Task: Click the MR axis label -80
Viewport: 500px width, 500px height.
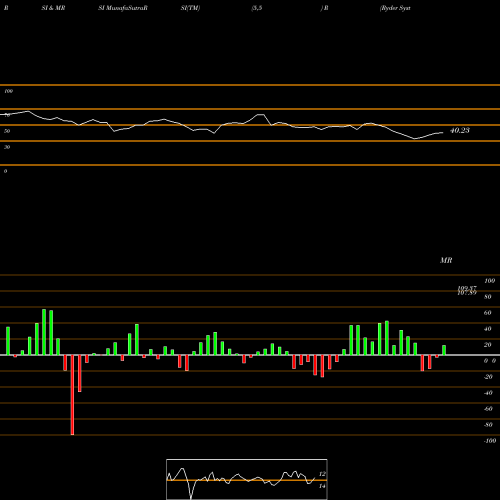Action: (x=488, y=425)
